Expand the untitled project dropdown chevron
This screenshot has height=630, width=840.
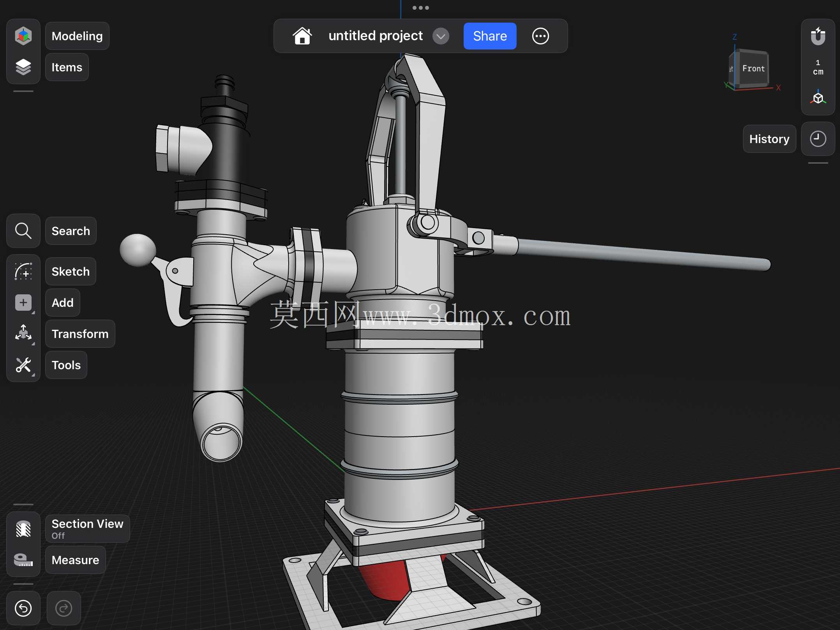coord(441,36)
